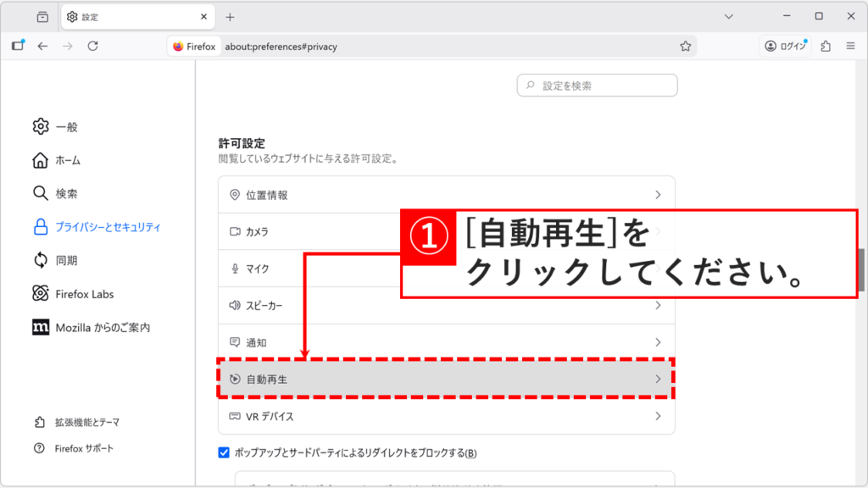Select the ホーム sidebar icon

pos(40,159)
